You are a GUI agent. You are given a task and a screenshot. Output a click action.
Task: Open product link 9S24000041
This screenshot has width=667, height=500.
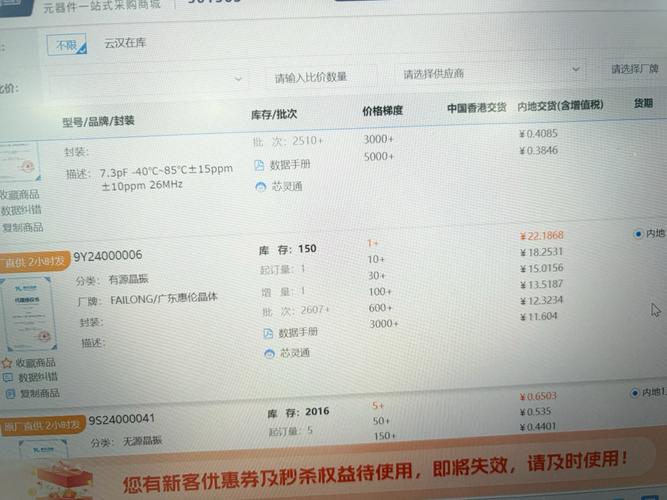(121, 420)
